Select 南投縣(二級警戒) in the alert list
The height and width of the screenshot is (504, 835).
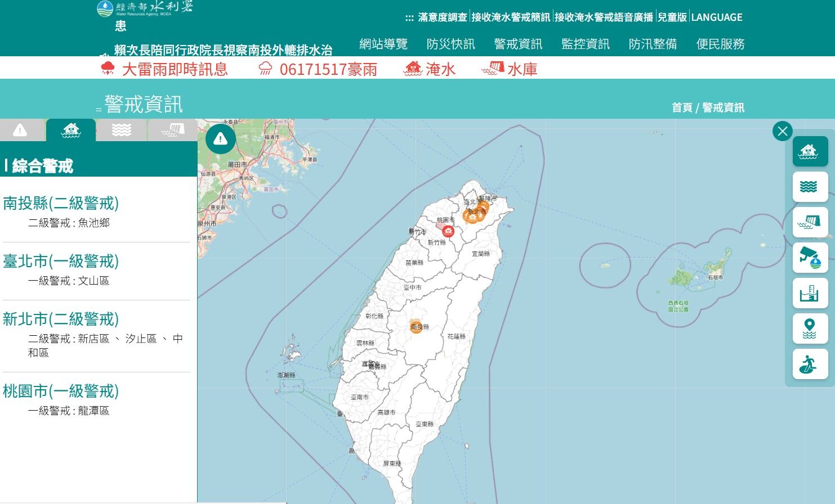[61, 203]
